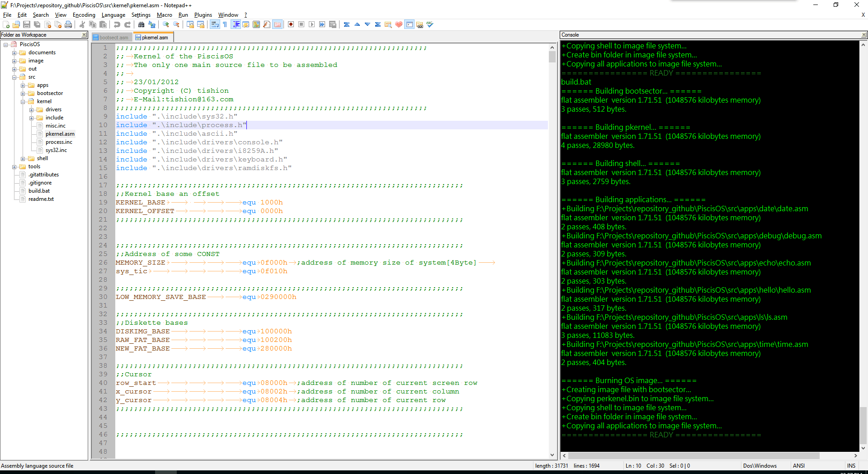Click readme.txt in the folder tree
868x474 pixels.
(x=41, y=199)
